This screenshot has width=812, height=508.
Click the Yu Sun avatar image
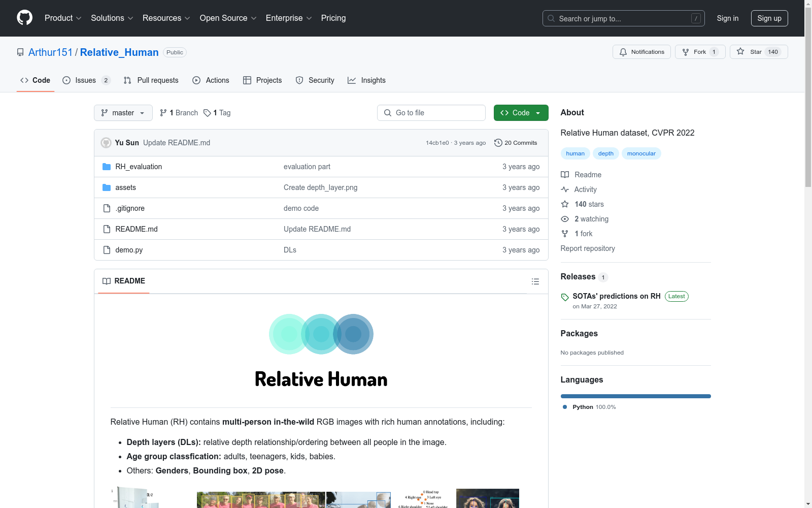(x=106, y=143)
